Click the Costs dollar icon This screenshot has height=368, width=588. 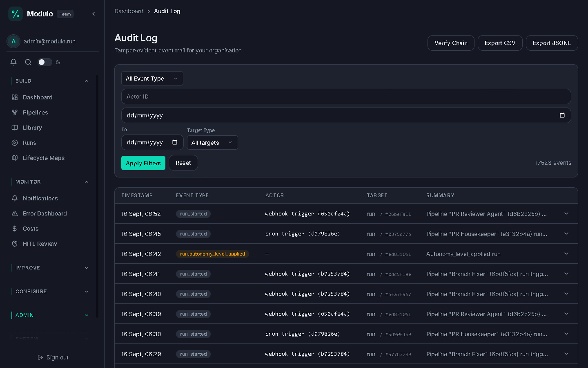click(15, 229)
